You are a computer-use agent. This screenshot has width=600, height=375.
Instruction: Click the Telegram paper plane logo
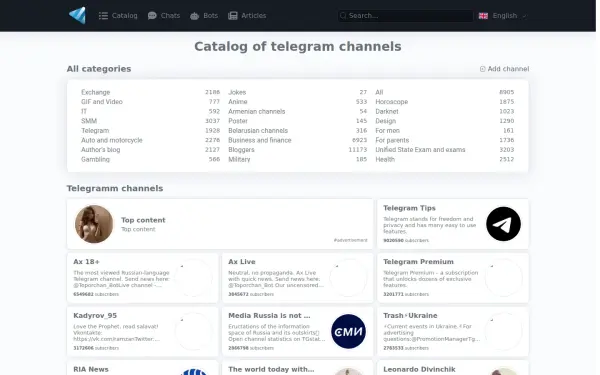pos(78,16)
